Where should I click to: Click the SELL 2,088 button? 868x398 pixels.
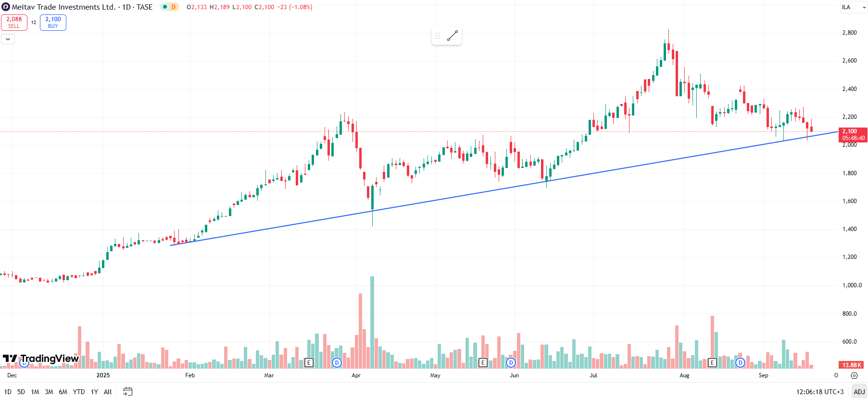14,22
